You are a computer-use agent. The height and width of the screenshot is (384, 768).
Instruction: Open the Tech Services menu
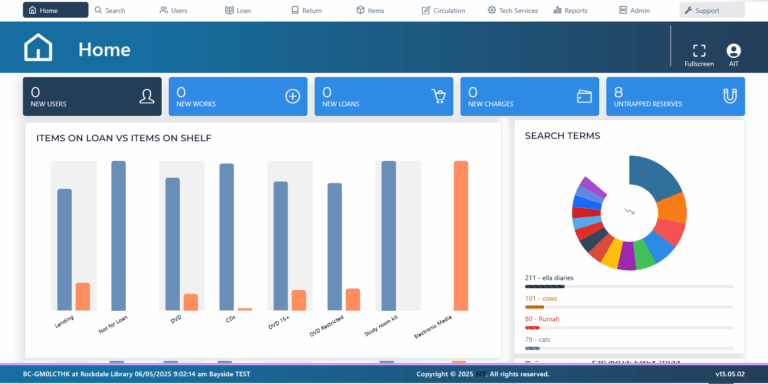tap(513, 10)
